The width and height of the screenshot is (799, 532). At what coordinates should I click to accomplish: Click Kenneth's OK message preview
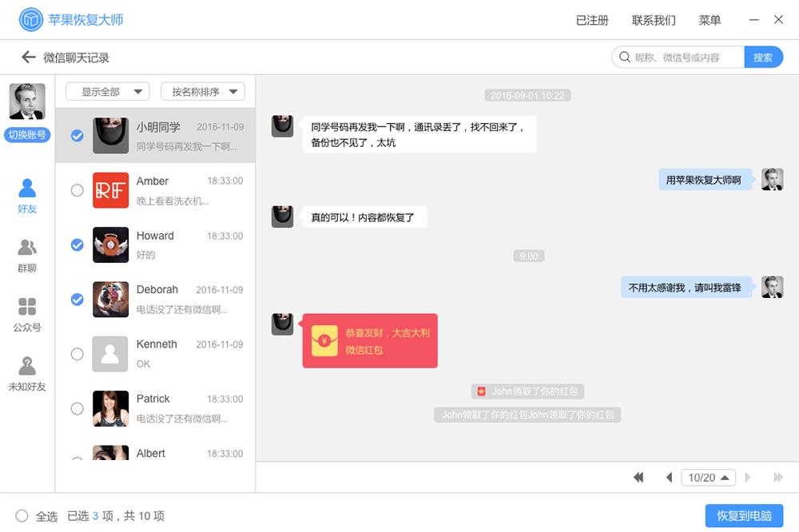(x=143, y=363)
